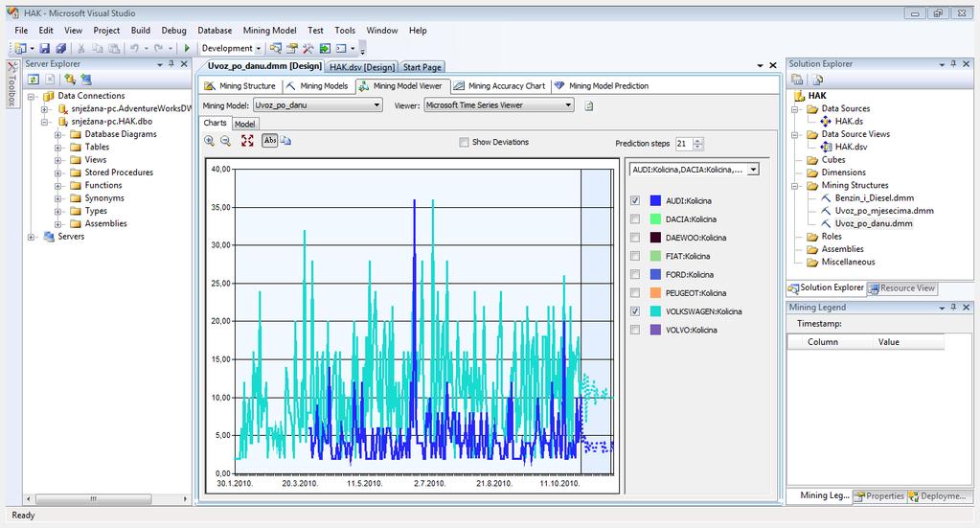
Task: Select Uvoz_po_mjesecima.dmm in Solution Explorer
Action: point(884,211)
